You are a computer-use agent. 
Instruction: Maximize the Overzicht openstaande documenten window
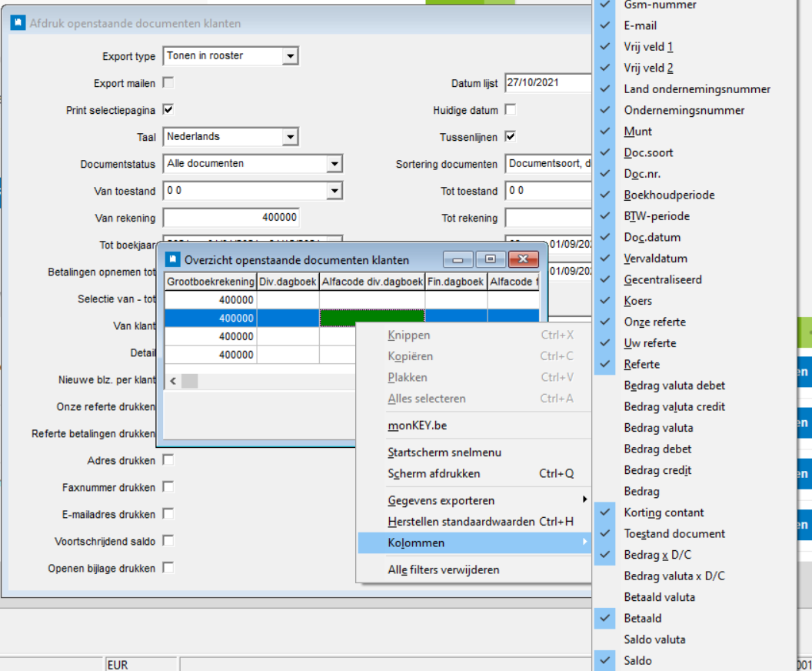tap(490, 259)
